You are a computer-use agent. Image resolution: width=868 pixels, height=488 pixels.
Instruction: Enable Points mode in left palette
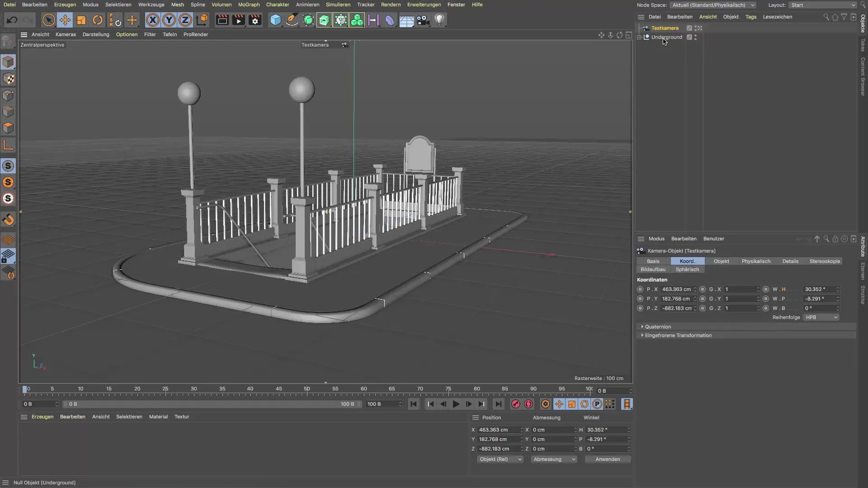coord(8,95)
